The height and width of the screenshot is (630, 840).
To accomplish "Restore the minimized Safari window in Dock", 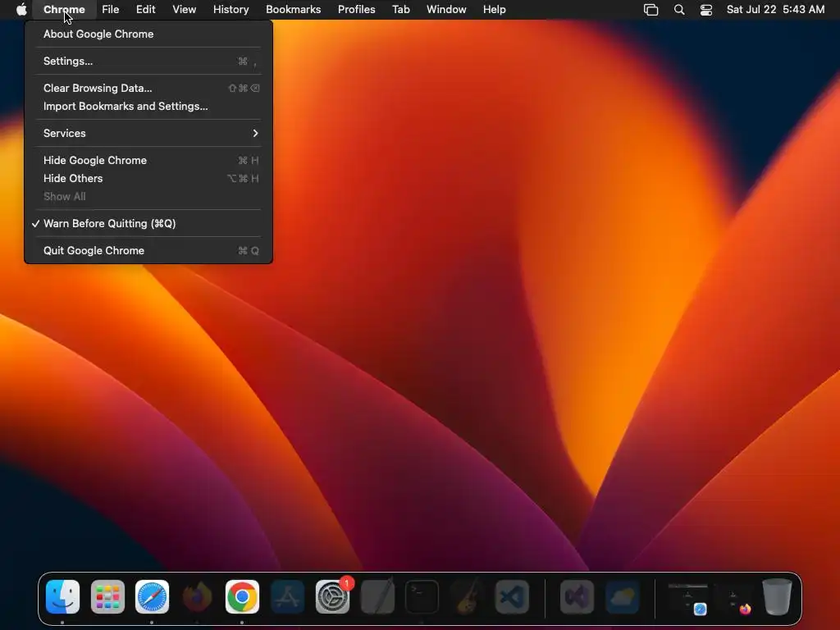I will 688,599.
